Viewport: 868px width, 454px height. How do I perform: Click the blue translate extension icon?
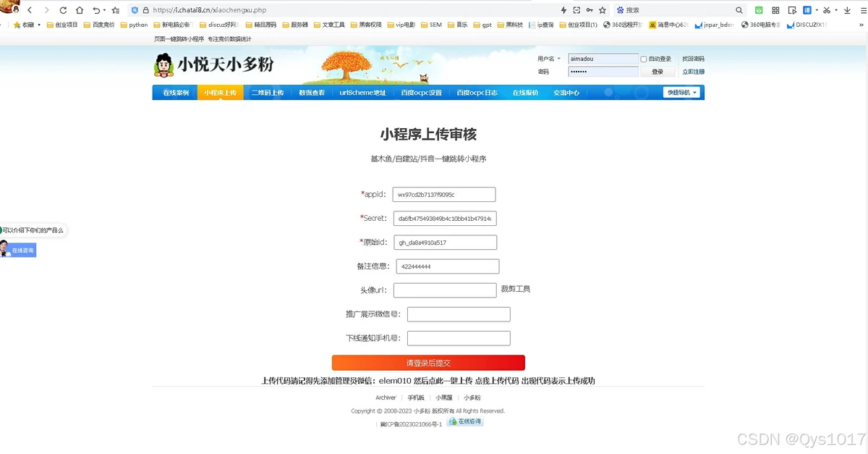tap(807, 10)
